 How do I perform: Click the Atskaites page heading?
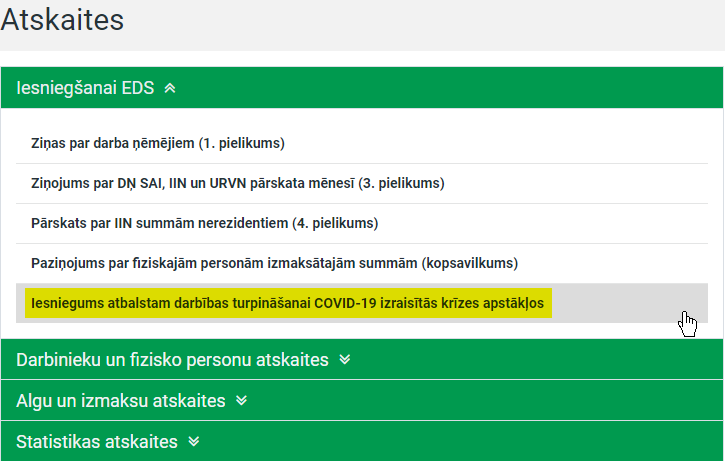tap(62, 20)
